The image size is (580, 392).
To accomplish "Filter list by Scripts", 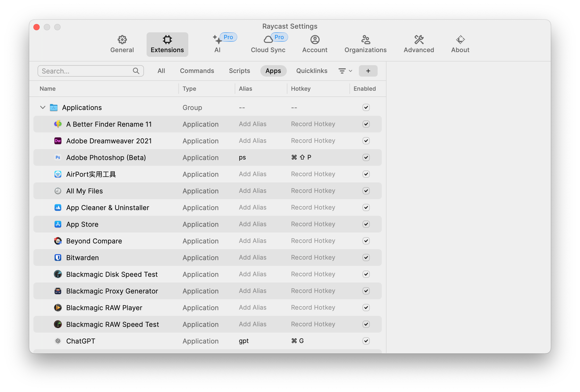I will click(239, 71).
